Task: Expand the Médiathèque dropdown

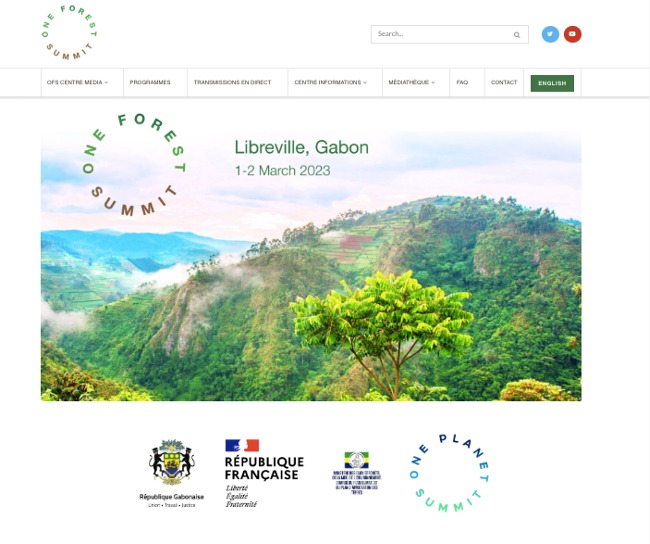Action: pyautogui.click(x=412, y=83)
